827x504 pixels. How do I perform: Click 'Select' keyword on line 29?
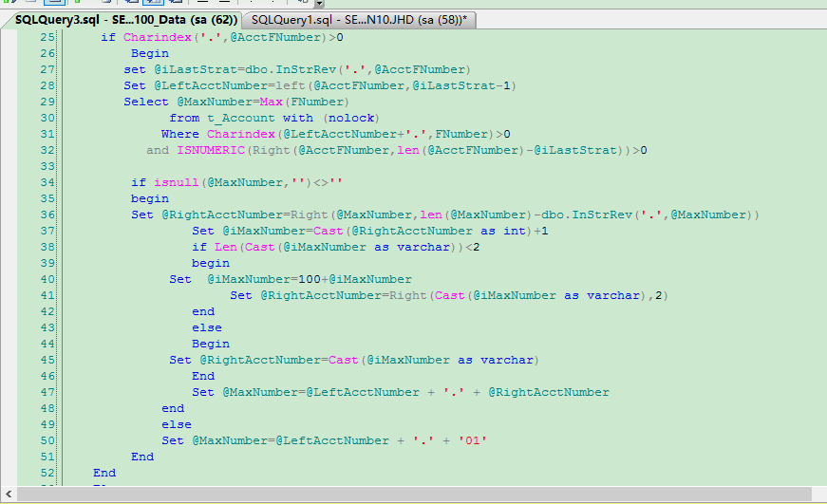pos(146,102)
